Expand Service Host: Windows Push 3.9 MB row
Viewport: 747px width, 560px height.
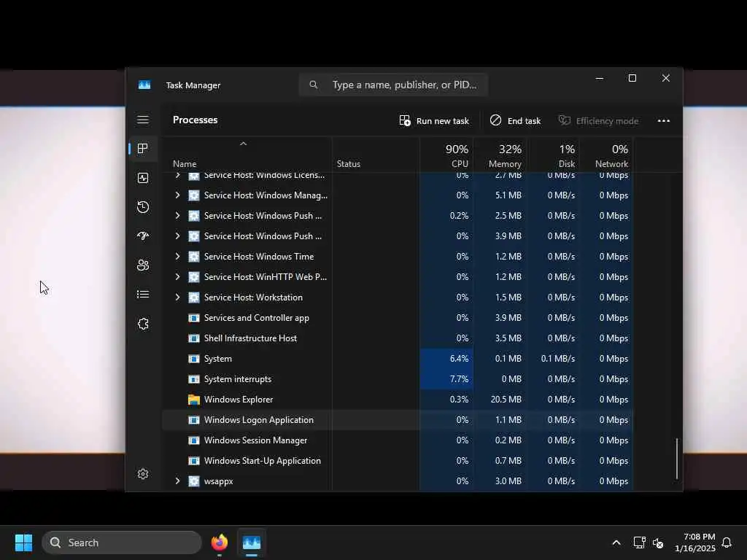(x=177, y=236)
